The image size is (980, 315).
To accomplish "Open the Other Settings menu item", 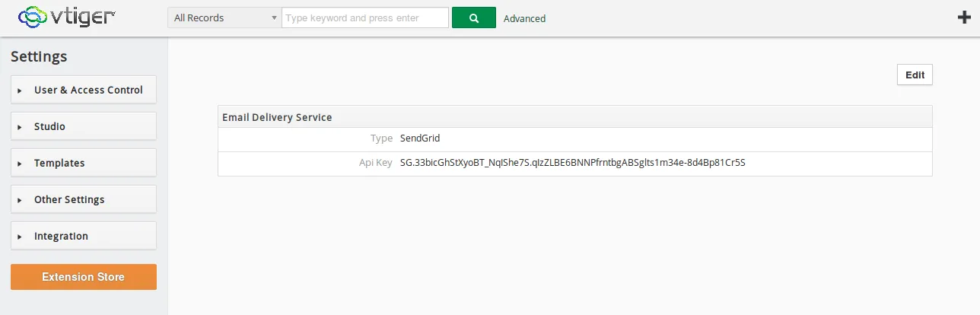I will 69,199.
